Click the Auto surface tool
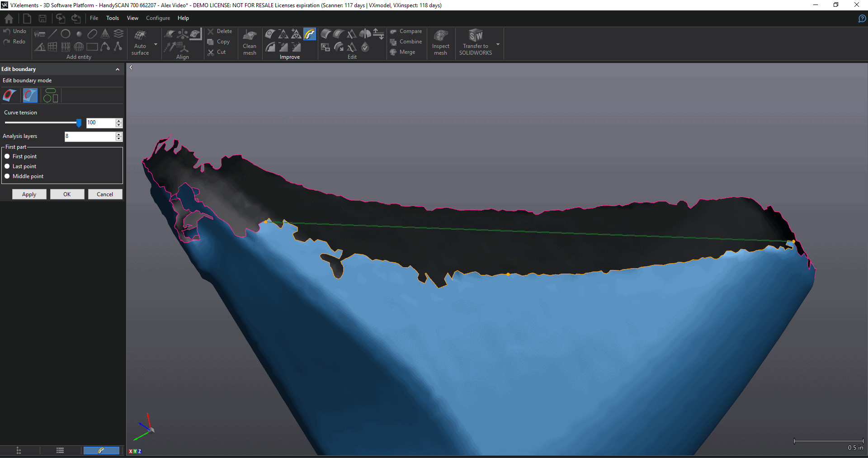868x458 pixels. (x=140, y=42)
